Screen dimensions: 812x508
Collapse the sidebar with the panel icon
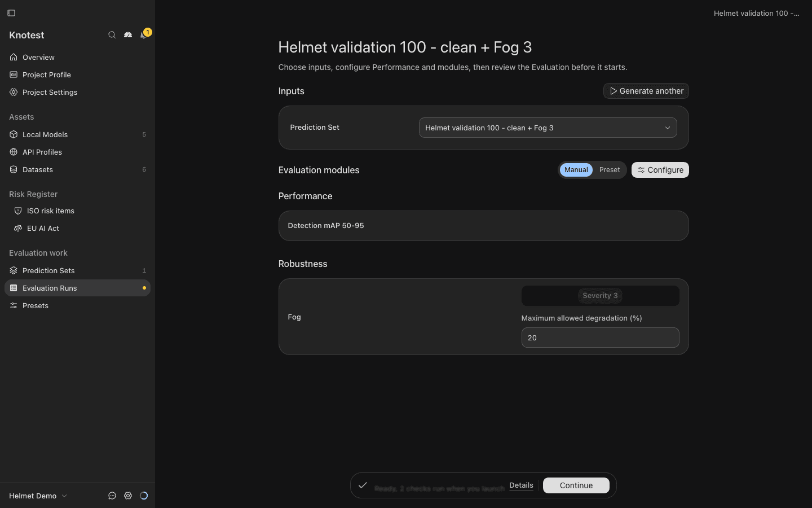(11, 13)
